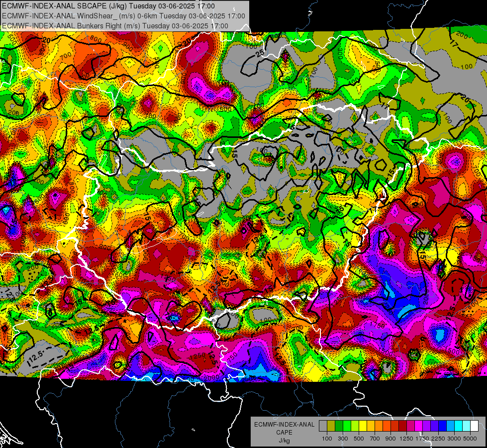Click the dark red legend swatch
Image resolution: width=487 pixels, height=448 pixels.
point(402,426)
